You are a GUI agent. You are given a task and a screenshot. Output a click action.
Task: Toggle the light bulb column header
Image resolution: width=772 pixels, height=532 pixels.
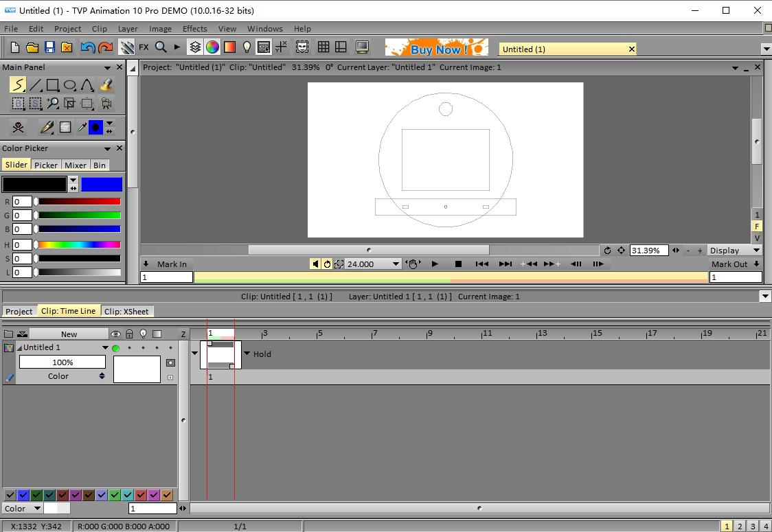click(144, 334)
